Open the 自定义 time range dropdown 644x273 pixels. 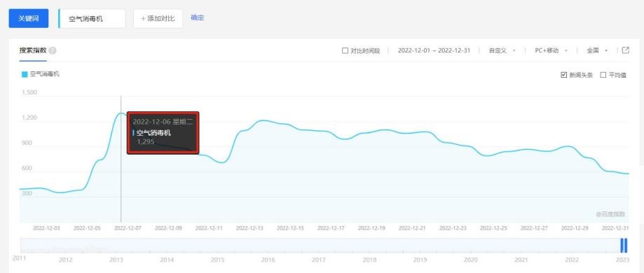(502, 50)
